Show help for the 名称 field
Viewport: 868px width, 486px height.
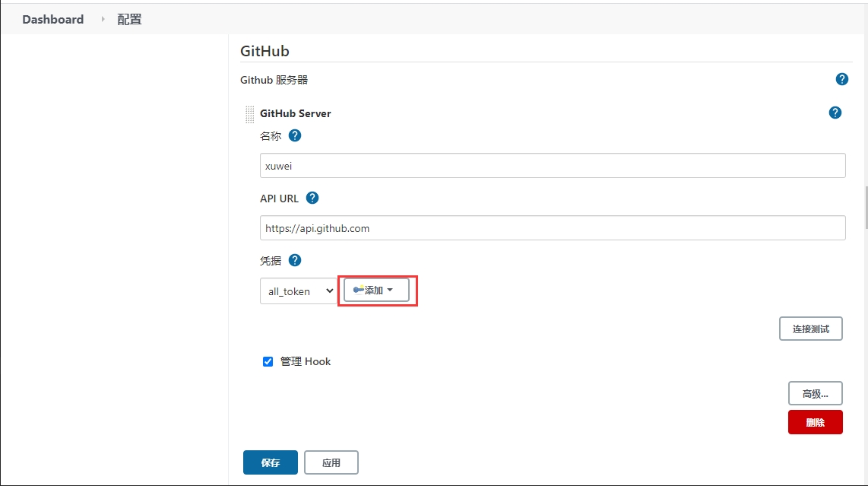[295, 135]
